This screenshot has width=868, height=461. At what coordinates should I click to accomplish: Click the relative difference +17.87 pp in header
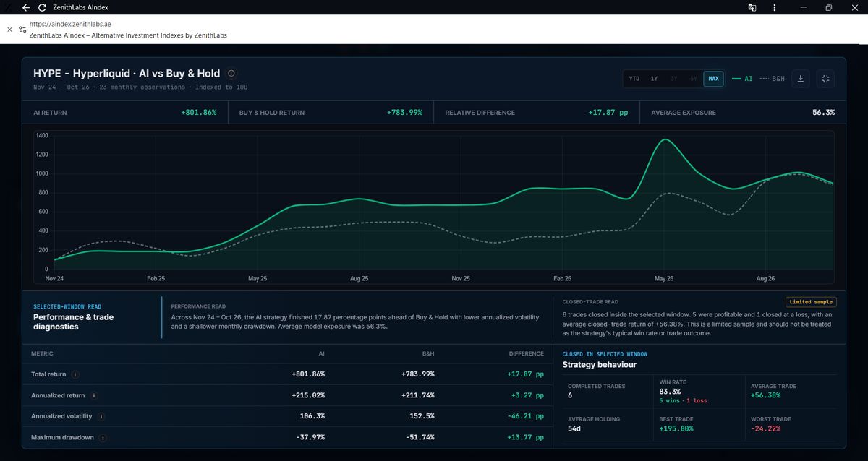pos(610,113)
